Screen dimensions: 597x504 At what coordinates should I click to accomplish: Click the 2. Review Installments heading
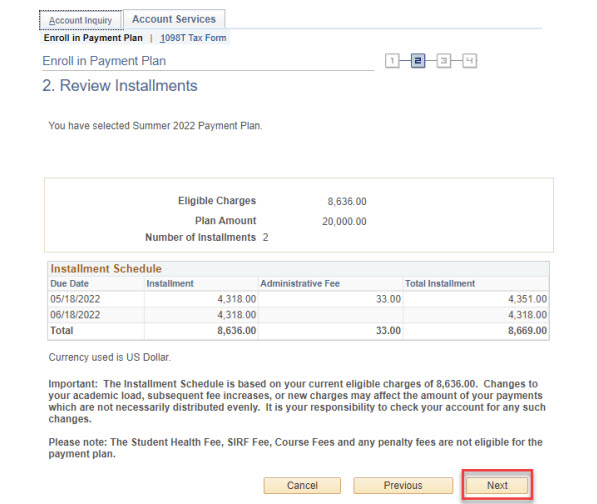point(120,86)
